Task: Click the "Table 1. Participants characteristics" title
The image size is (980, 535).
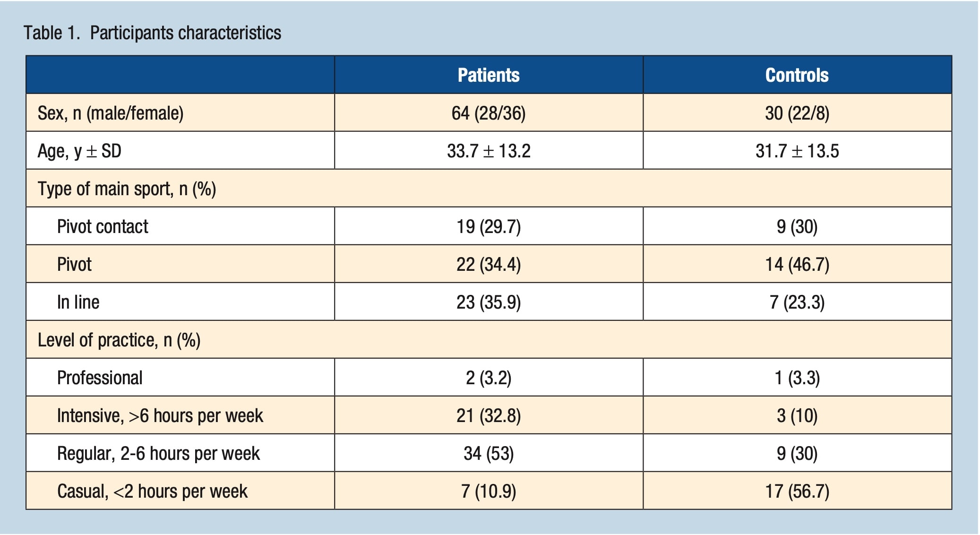Action: [x=152, y=33]
